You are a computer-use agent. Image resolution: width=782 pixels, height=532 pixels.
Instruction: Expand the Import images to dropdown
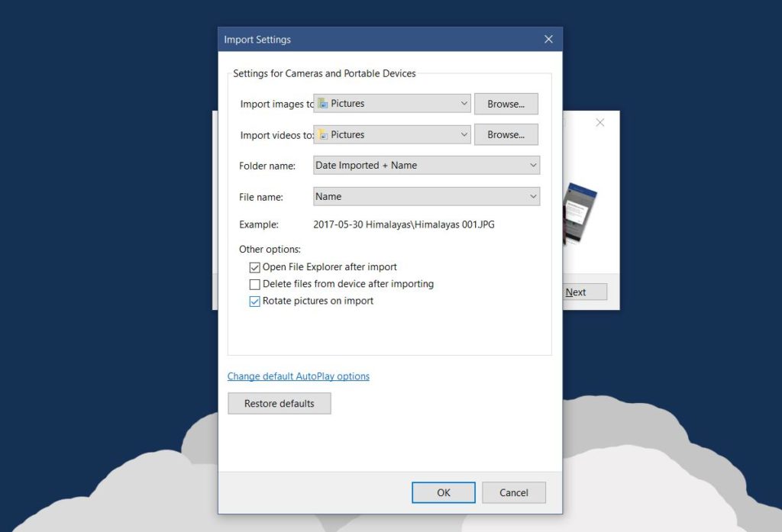pyautogui.click(x=464, y=103)
